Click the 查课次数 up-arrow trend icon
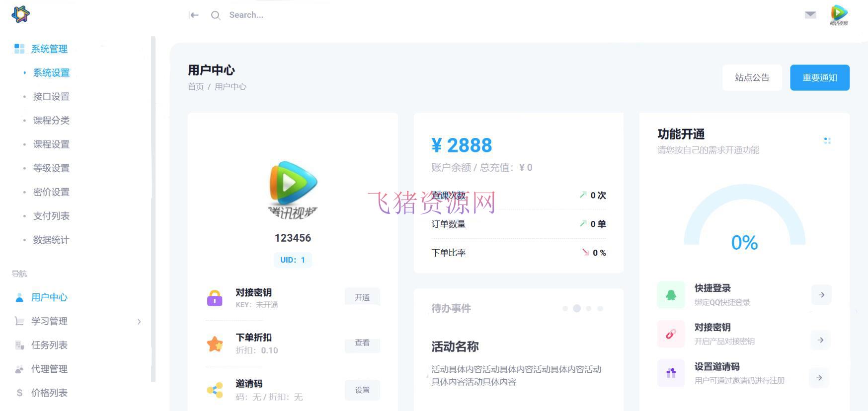Viewport: 868px width, 411px height. pyautogui.click(x=583, y=195)
